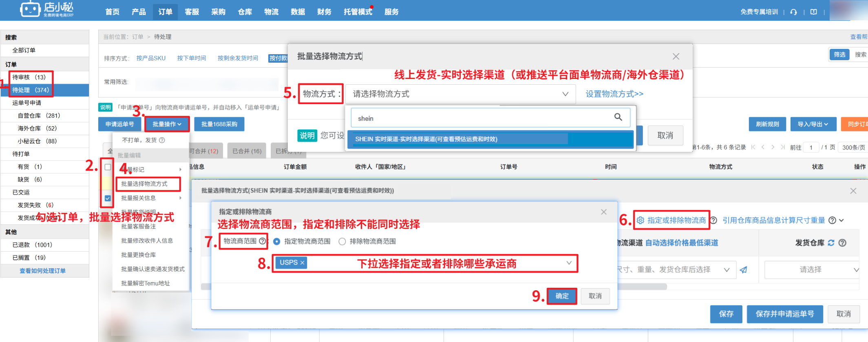
Task: Click the headset customer support icon
Action: click(x=793, y=12)
